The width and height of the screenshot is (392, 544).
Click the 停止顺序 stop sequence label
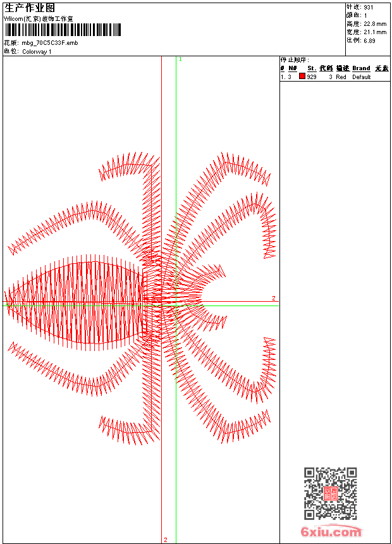(x=295, y=59)
